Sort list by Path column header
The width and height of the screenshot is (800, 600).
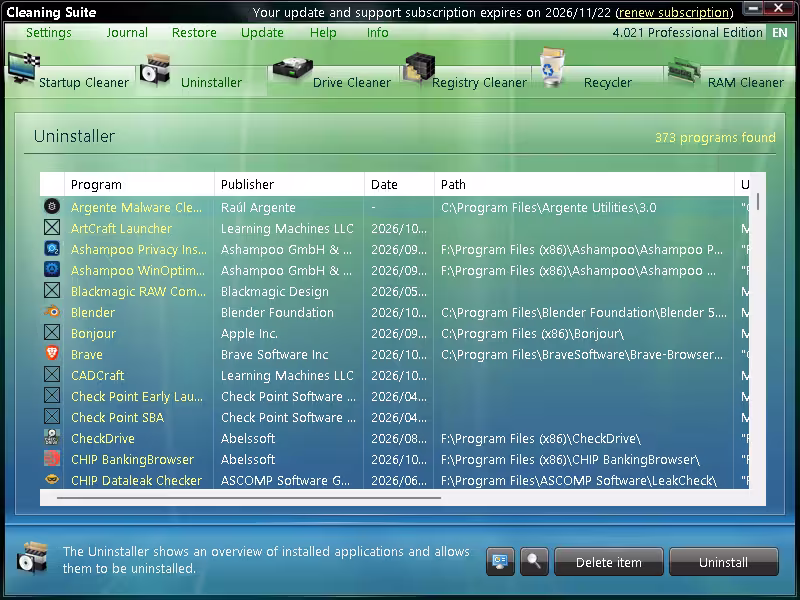584,184
